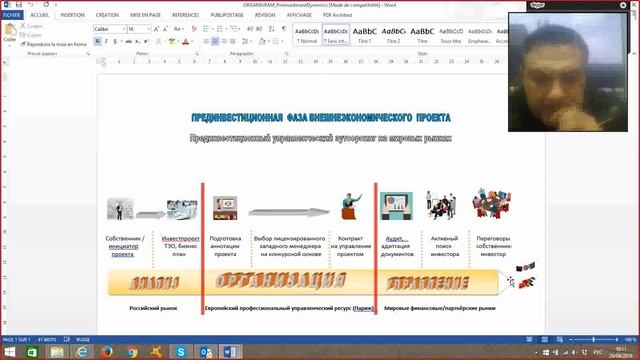Viewport: 640px width, 360px height.
Task: Open the RÉVISION ribbon tab
Action: coord(265,15)
